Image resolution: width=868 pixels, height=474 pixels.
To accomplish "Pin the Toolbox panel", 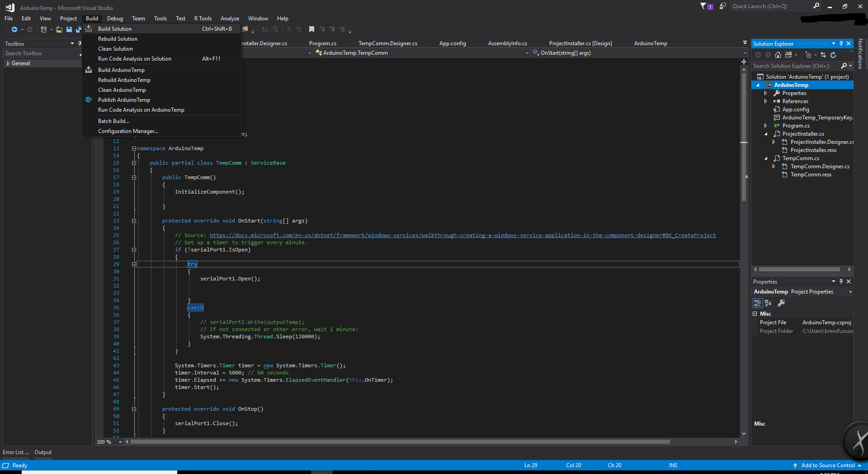I will pyautogui.click(x=80, y=43).
